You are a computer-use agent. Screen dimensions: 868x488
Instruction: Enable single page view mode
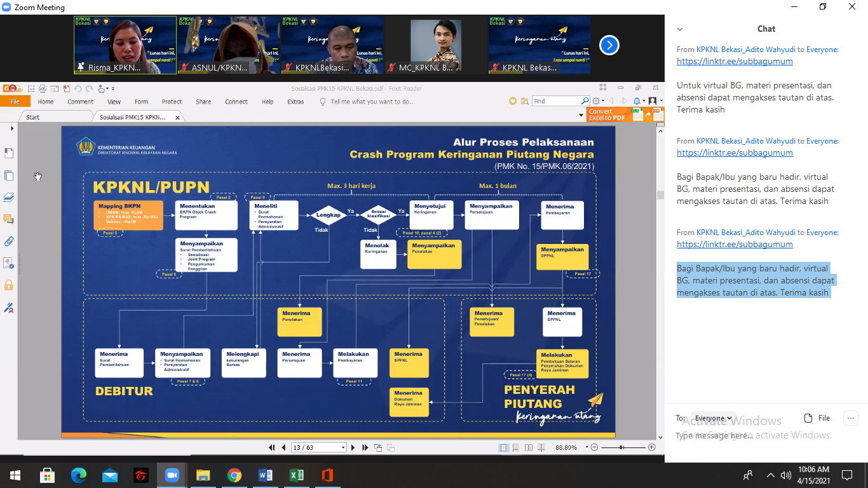point(504,447)
